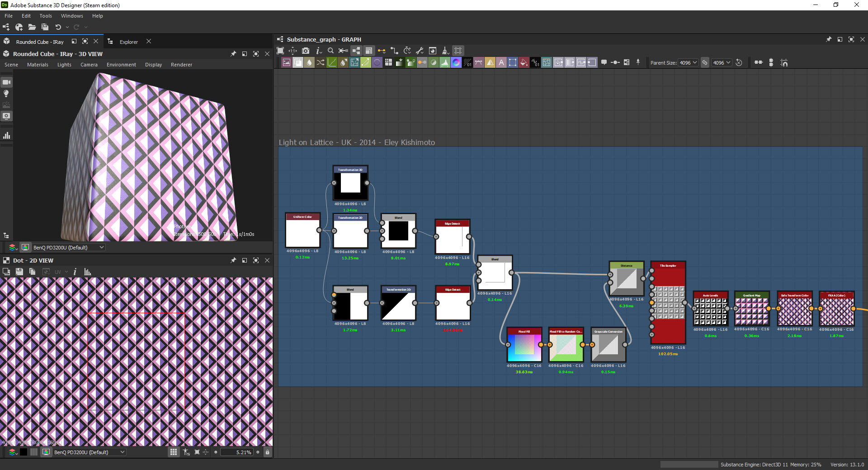The width and height of the screenshot is (868, 470).
Task: Select the Text node icon
Action: point(501,63)
